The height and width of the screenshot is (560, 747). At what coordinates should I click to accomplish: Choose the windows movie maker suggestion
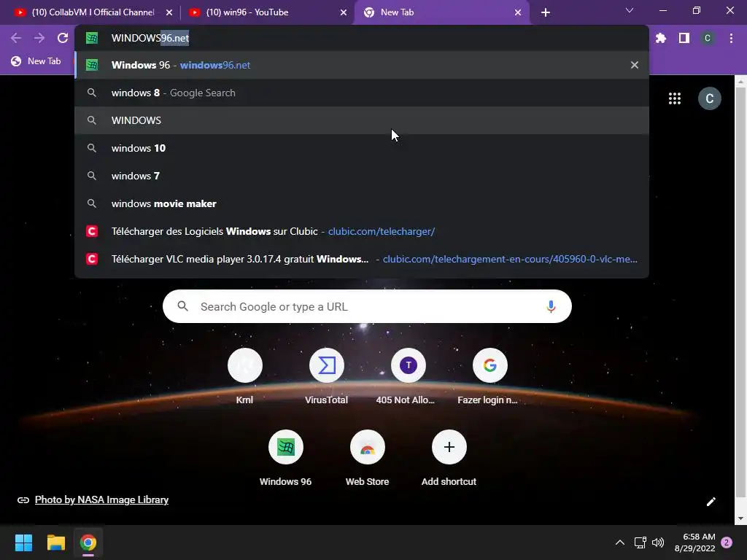[362, 203]
